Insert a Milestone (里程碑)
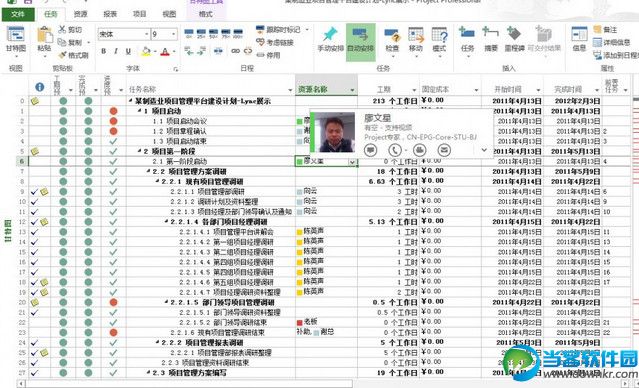 point(514,39)
